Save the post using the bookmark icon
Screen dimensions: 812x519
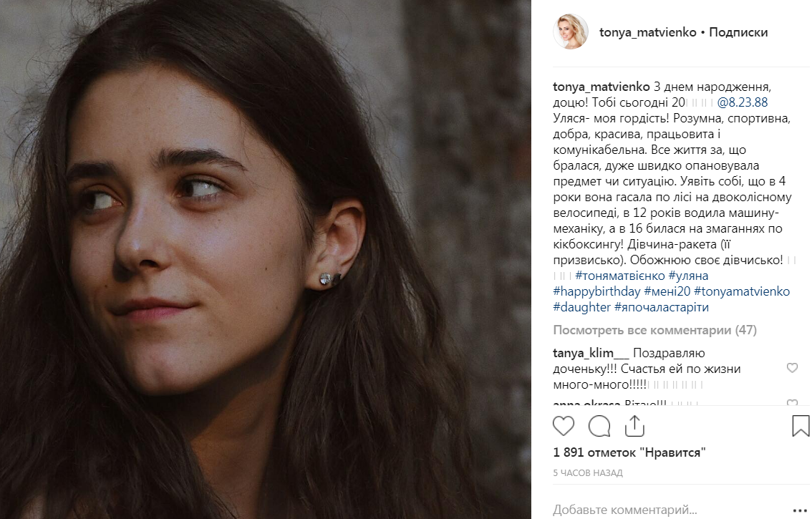798,426
